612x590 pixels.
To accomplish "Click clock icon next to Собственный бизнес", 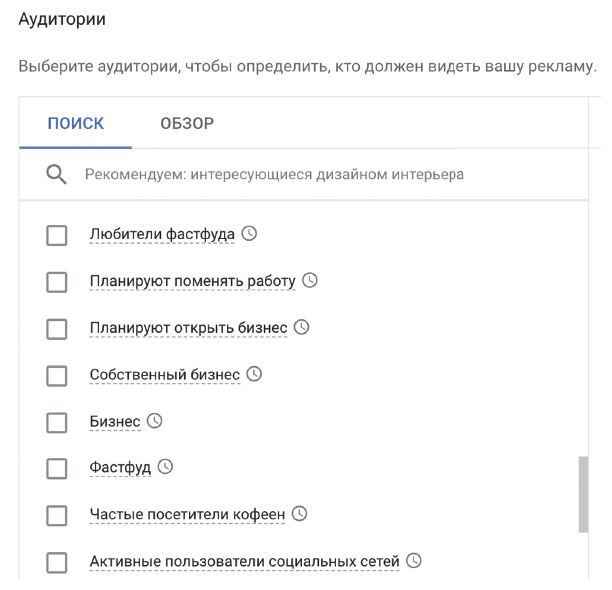I will (x=254, y=374).
